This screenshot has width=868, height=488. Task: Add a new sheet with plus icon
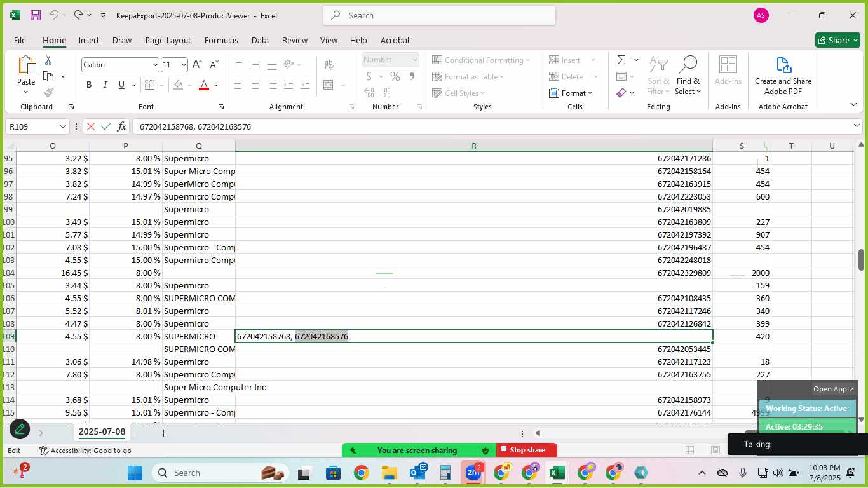[x=163, y=433]
